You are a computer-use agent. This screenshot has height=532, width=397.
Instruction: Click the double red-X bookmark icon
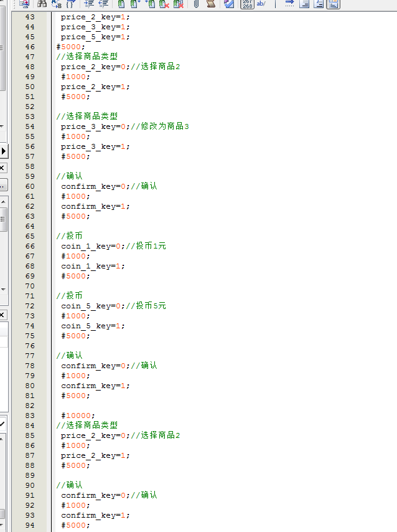click(179, 4)
